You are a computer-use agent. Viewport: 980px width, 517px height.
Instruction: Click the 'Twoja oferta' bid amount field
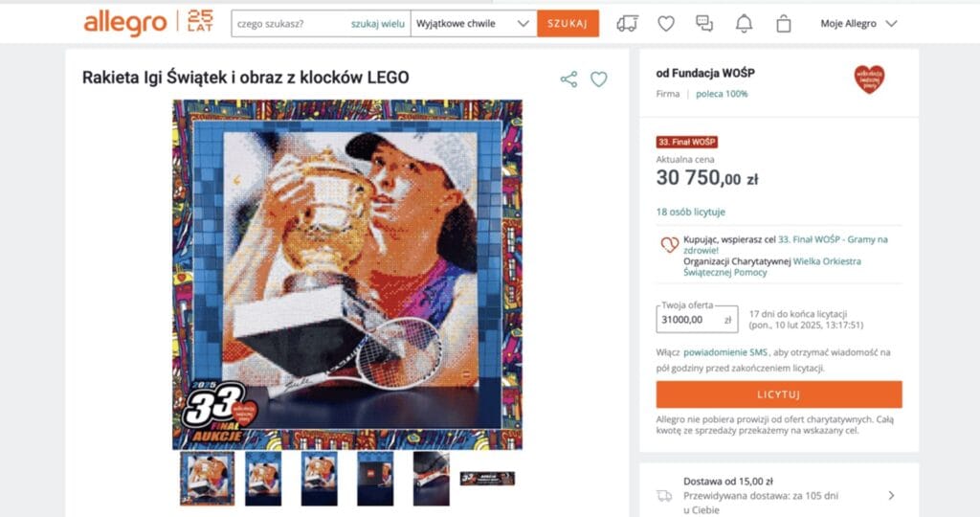click(697, 320)
